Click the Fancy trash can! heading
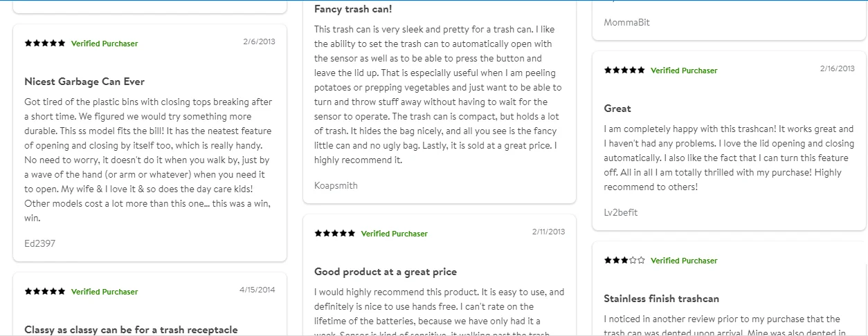This screenshot has height=336, width=868. (x=353, y=9)
